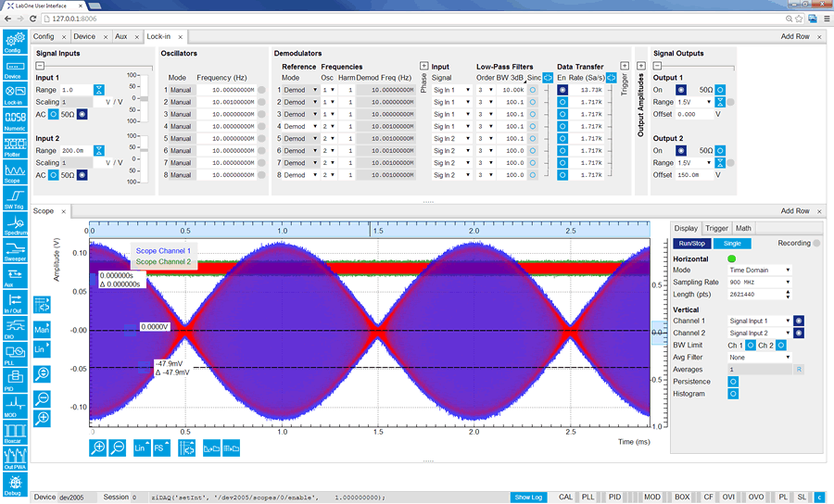Open Channel 1 signal source dropdown
Image resolution: width=834 pixels, height=504 pixels.
click(x=759, y=321)
